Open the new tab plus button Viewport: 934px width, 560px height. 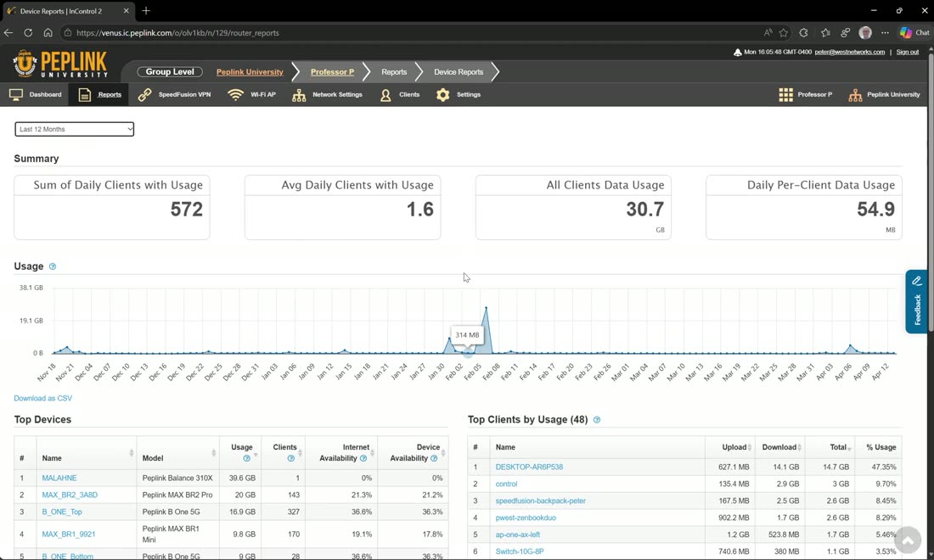tap(146, 11)
